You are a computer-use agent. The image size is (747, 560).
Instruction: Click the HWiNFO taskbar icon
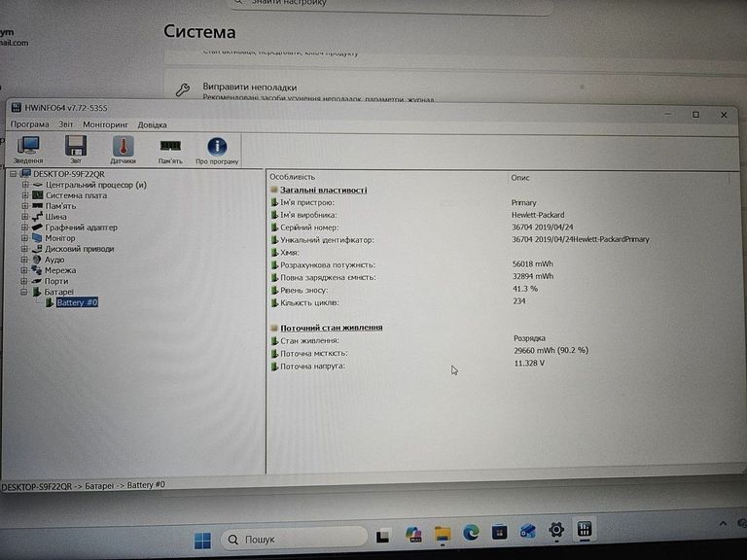[x=584, y=529]
